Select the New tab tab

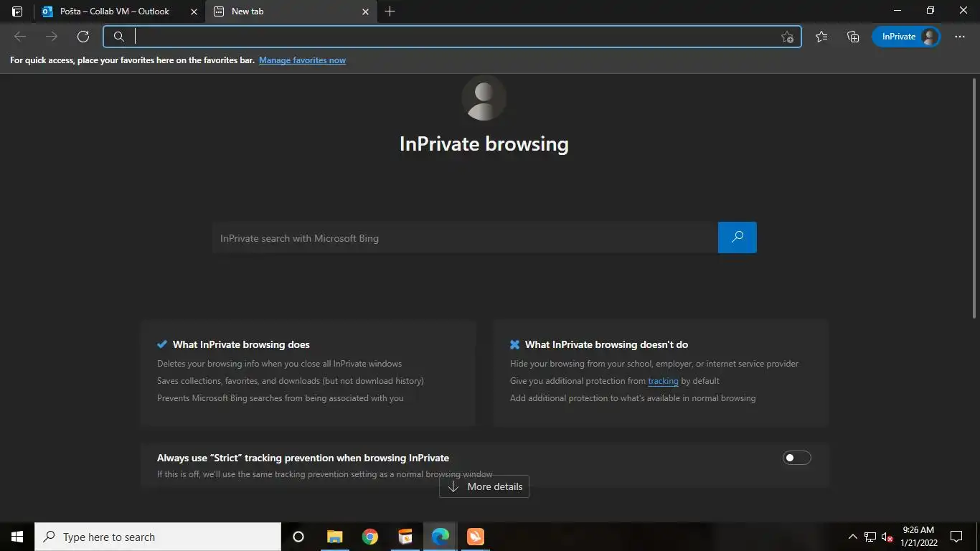pos(291,11)
